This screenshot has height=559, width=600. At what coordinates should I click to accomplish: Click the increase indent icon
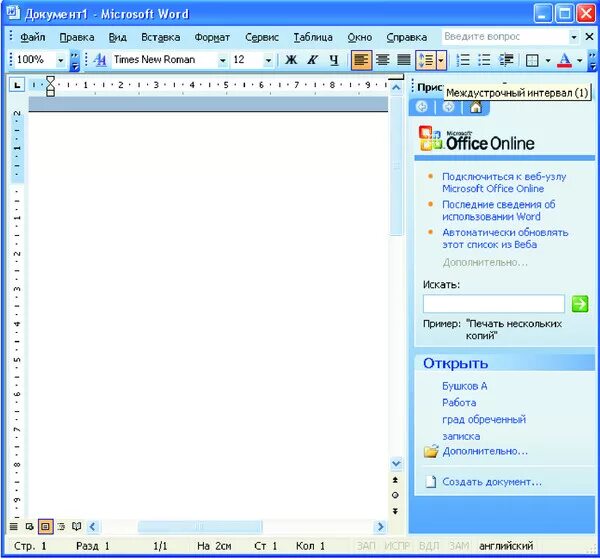point(506,60)
